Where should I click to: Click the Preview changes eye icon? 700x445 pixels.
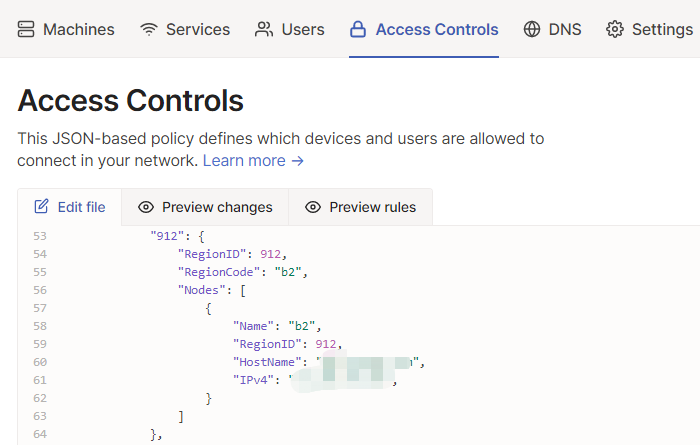tap(146, 207)
